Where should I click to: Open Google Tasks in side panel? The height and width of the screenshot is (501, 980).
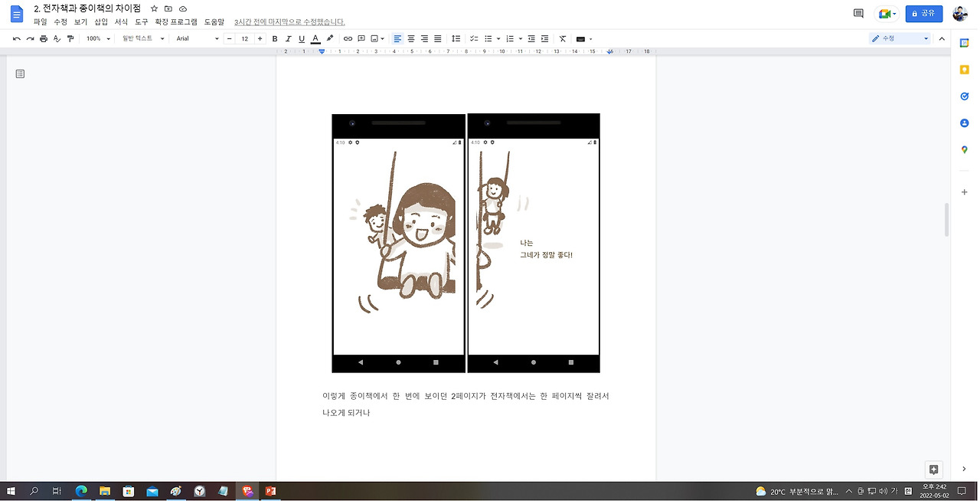pos(965,97)
